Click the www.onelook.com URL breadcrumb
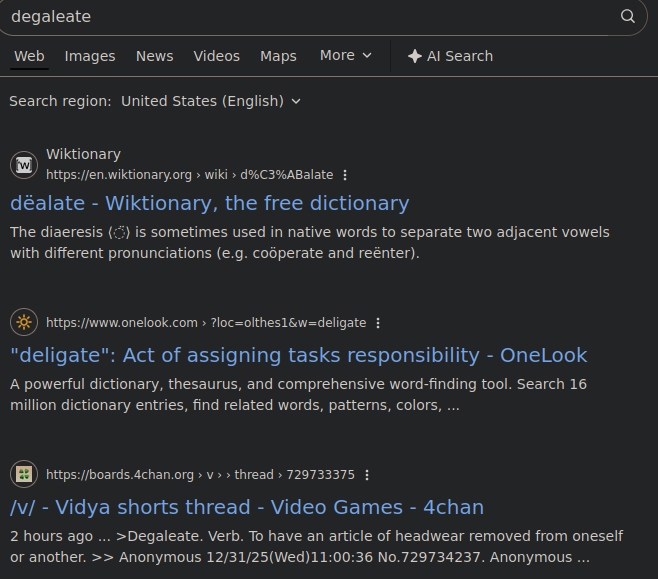The width and height of the screenshot is (658, 579). coord(206,323)
